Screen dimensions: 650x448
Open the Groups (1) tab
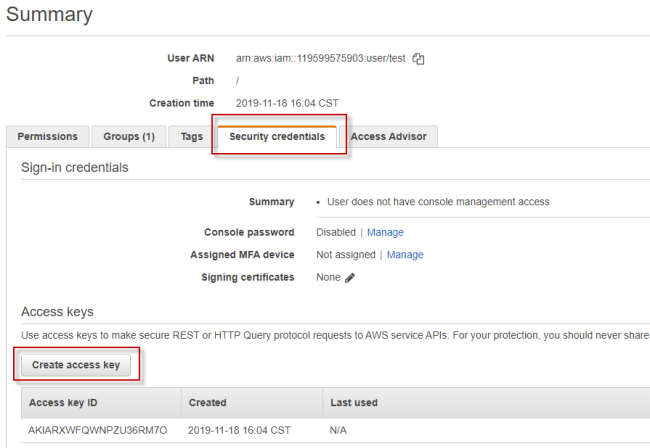point(129,137)
